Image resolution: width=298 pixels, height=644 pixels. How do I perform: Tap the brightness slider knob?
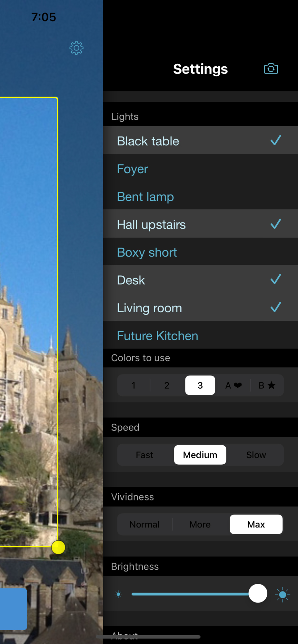coord(258,593)
